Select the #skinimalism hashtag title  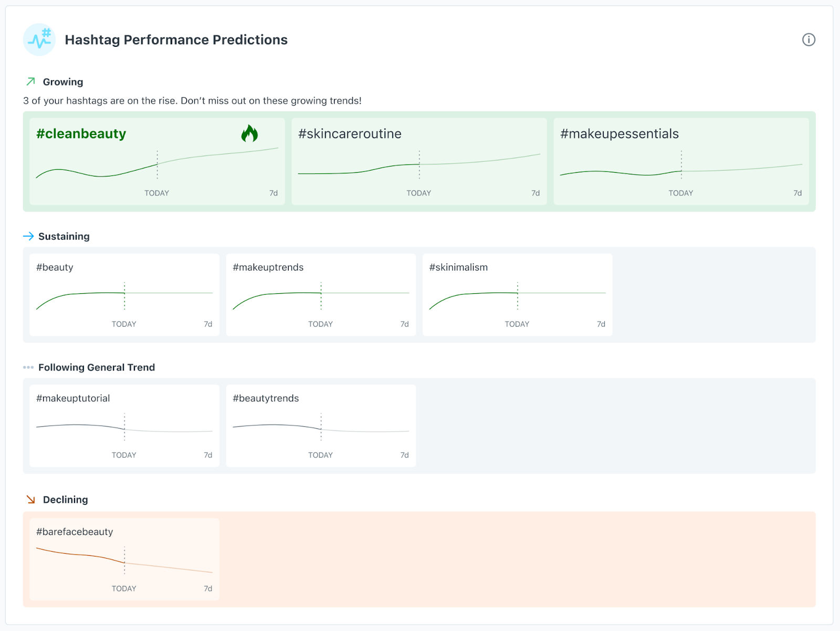coord(458,267)
